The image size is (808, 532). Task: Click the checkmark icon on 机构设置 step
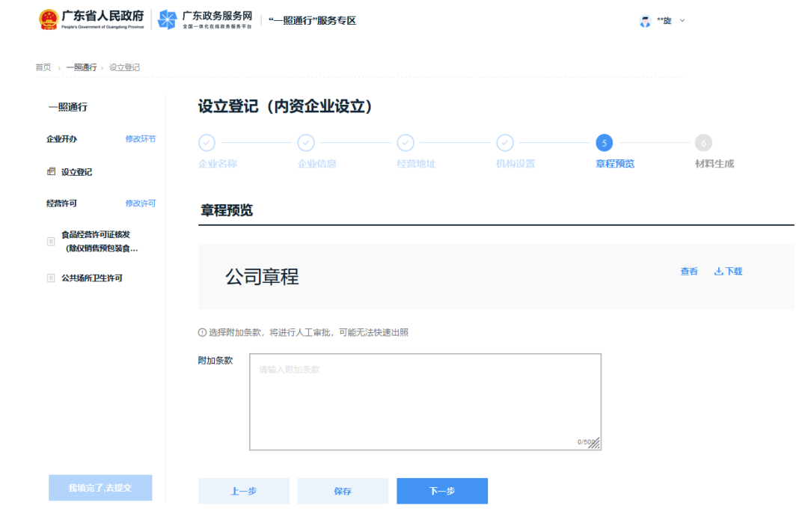click(505, 143)
